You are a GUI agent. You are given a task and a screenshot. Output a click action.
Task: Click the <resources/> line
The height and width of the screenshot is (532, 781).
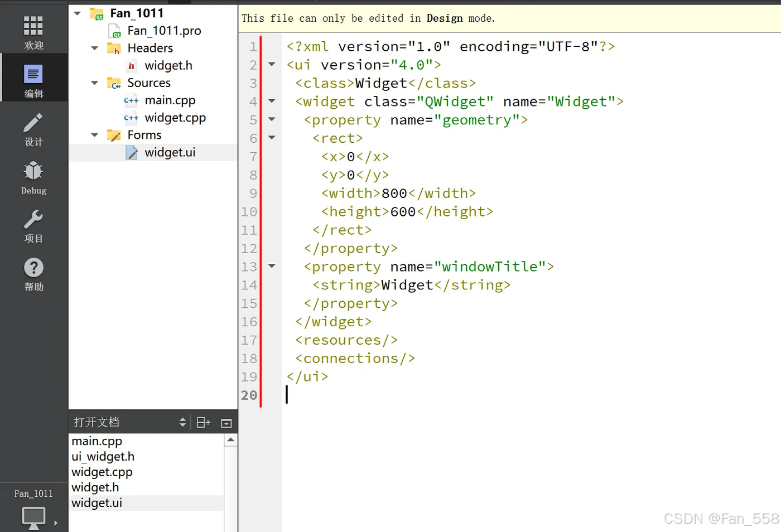[x=346, y=340]
